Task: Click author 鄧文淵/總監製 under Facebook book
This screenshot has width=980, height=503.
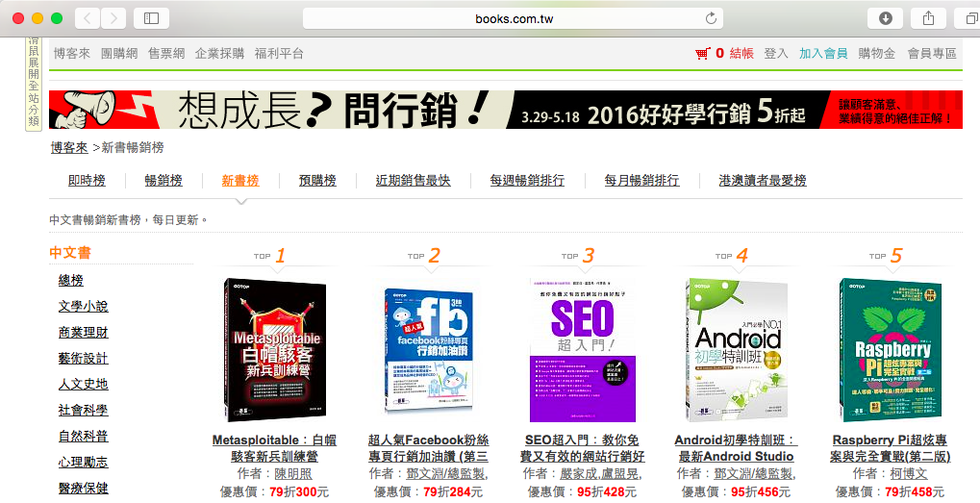Action: click(447, 474)
